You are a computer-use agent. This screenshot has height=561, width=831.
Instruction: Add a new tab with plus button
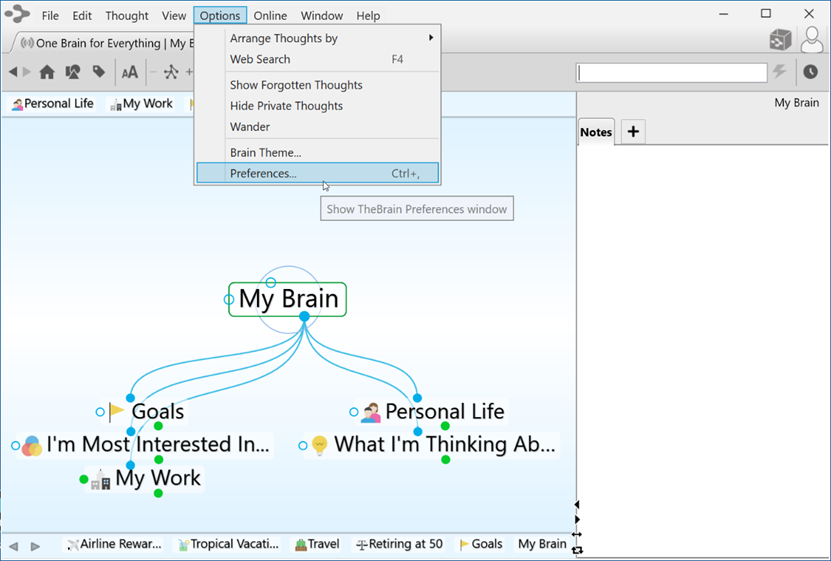point(632,132)
